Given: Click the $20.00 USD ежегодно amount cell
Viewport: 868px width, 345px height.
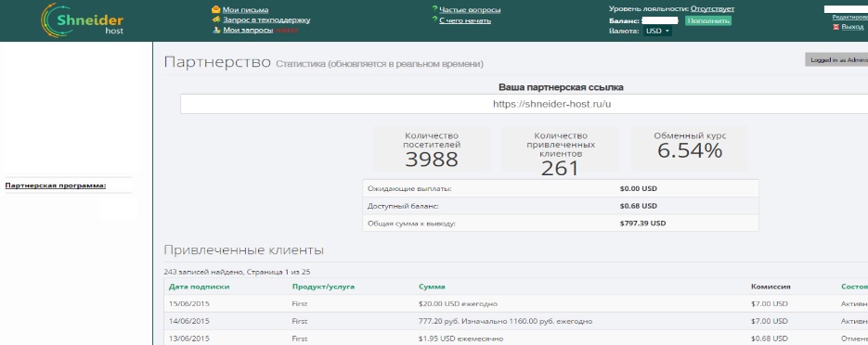Looking at the screenshot, I should pos(458,303).
